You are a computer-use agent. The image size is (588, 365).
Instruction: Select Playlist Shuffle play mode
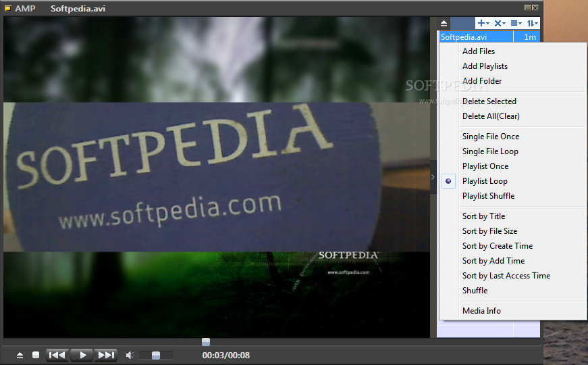(x=488, y=196)
